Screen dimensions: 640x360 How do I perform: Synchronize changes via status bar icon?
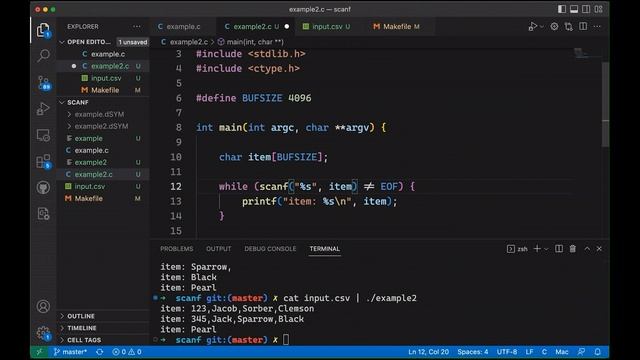100,351
